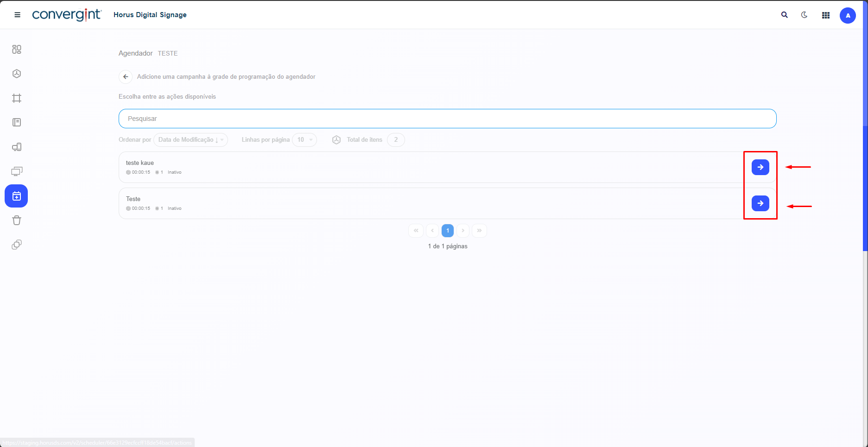Open the devices icon in sidebar
Image resolution: width=868 pixels, height=447 pixels.
tap(17, 147)
